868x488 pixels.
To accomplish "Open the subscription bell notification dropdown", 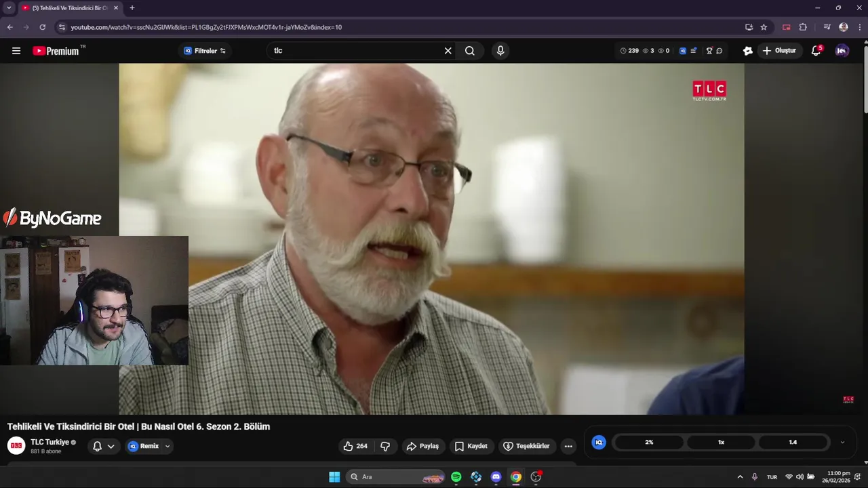I will pyautogui.click(x=103, y=446).
